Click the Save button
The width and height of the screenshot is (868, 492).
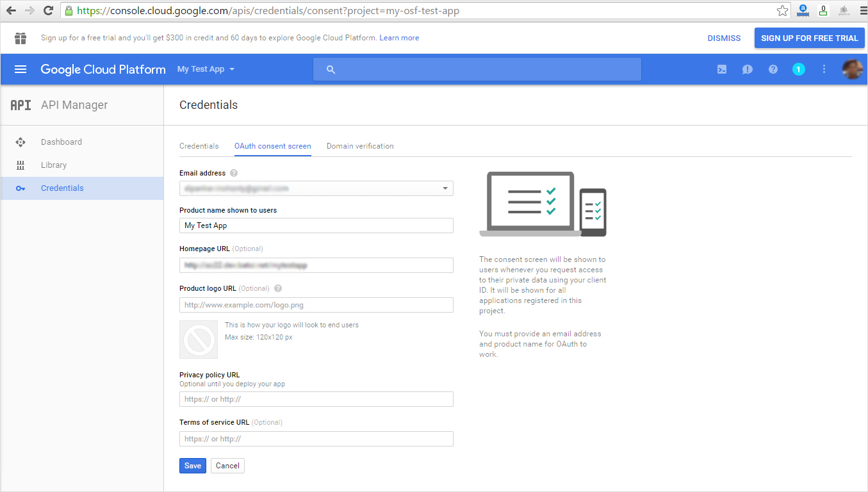(x=193, y=466)
